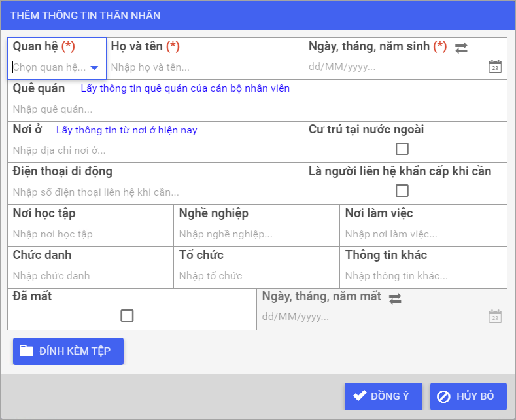Screen dimensions: 516x420
Task: Click the Thông tin khác input field
Action: click(423, 276)
